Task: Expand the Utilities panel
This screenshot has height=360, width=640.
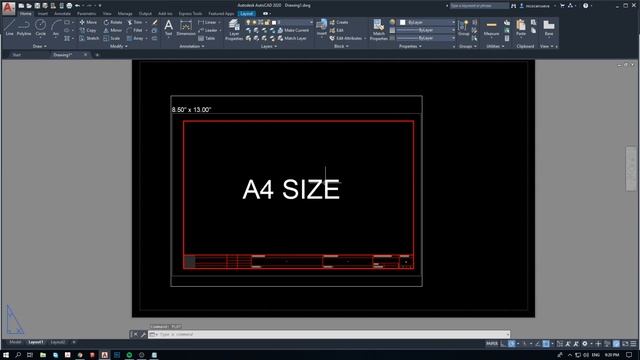Action: pos(495,47)
